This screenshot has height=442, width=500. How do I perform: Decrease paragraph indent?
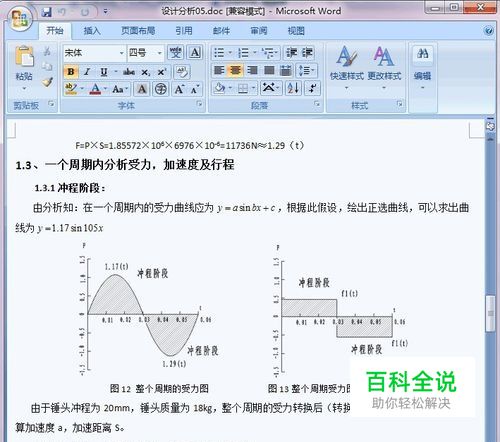[x=292, y=53]
